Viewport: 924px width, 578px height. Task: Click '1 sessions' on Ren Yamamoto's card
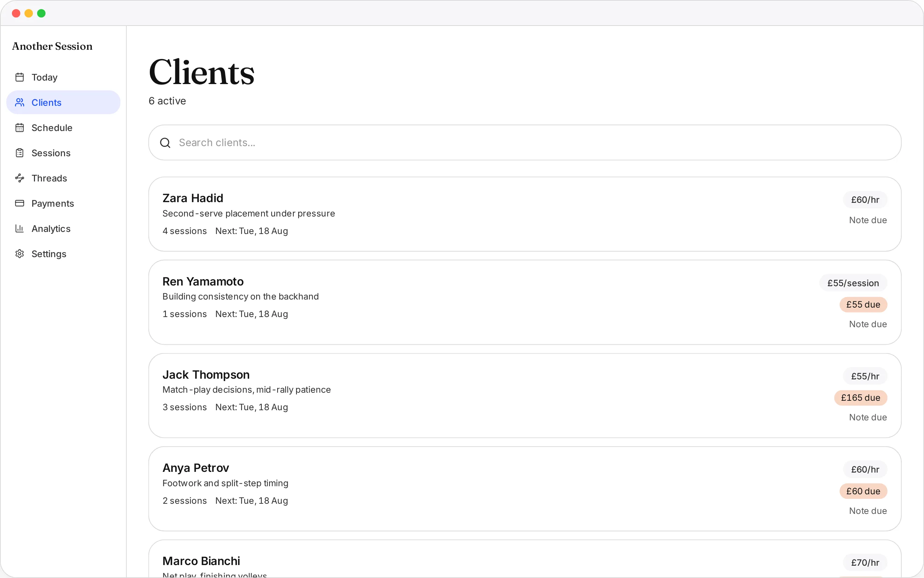click(184, 314)
